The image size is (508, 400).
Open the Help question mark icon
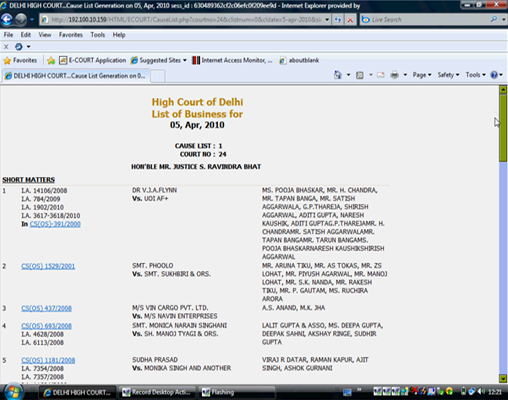[494, 75]
